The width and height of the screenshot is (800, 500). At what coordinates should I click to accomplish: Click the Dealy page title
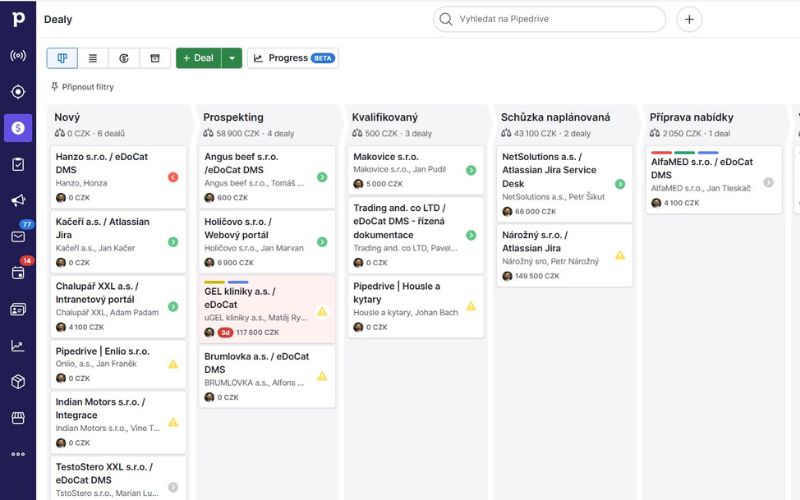[x=58, y=19]
